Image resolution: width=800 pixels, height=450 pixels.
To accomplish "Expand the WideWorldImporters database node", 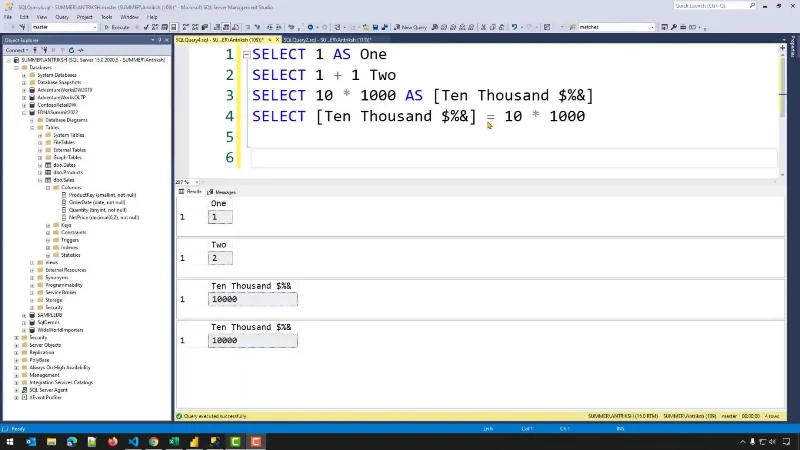I will (x=24, y=330).
